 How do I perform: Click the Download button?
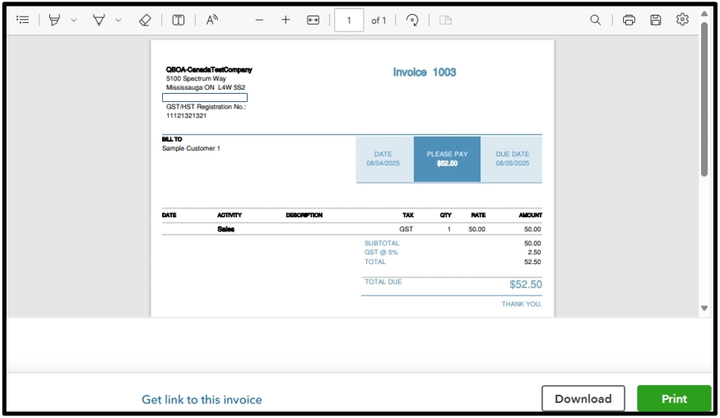pos(583,398)
